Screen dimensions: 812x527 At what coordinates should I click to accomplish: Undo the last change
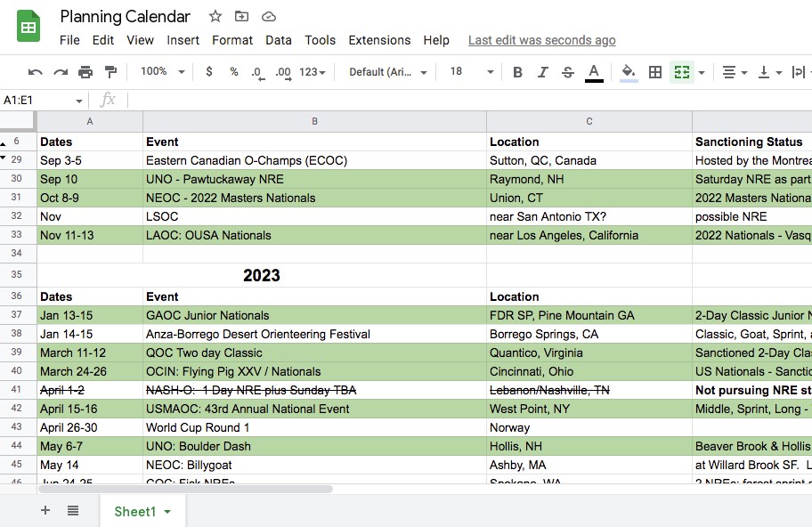pos(37,72)
